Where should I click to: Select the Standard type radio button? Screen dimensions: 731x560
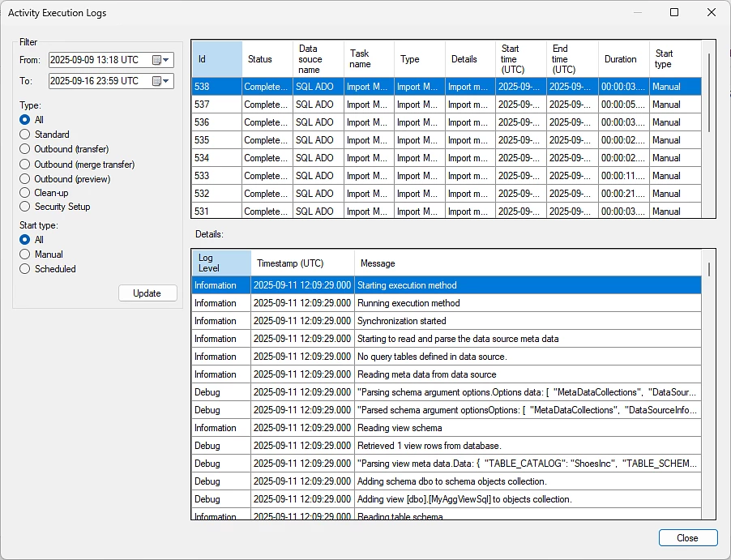coord(25,135)
